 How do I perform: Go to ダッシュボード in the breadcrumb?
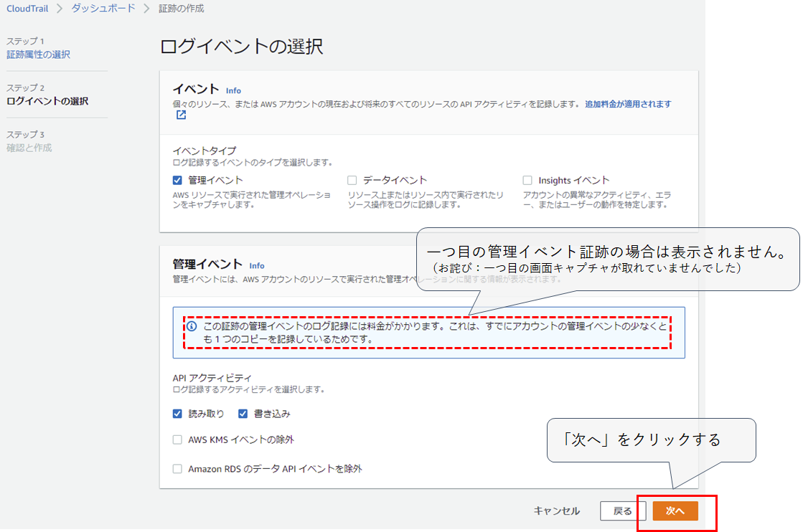coord(103,9)
